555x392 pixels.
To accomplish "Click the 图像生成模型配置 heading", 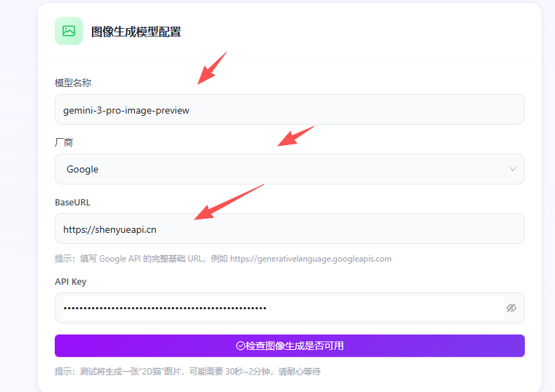I will pos(135,32).
